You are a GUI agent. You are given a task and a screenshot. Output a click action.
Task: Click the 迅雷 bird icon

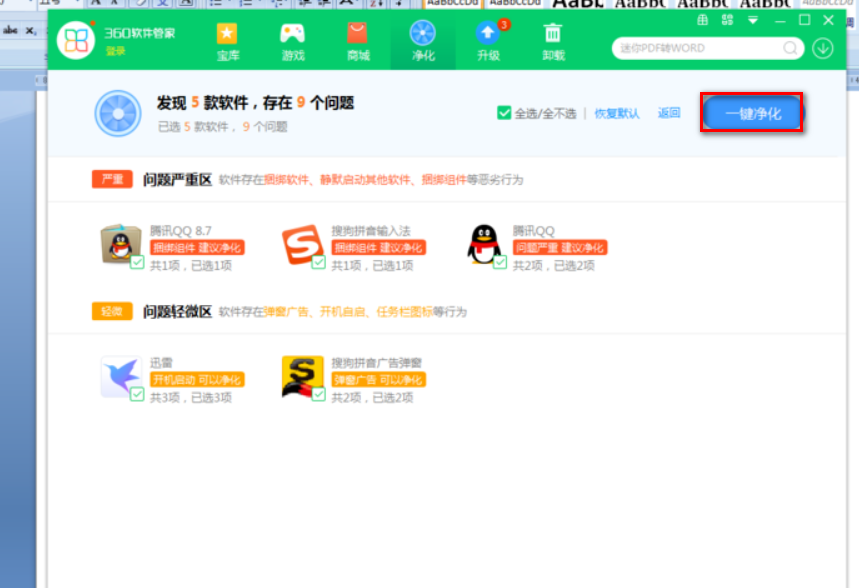[x=121, y=376]
